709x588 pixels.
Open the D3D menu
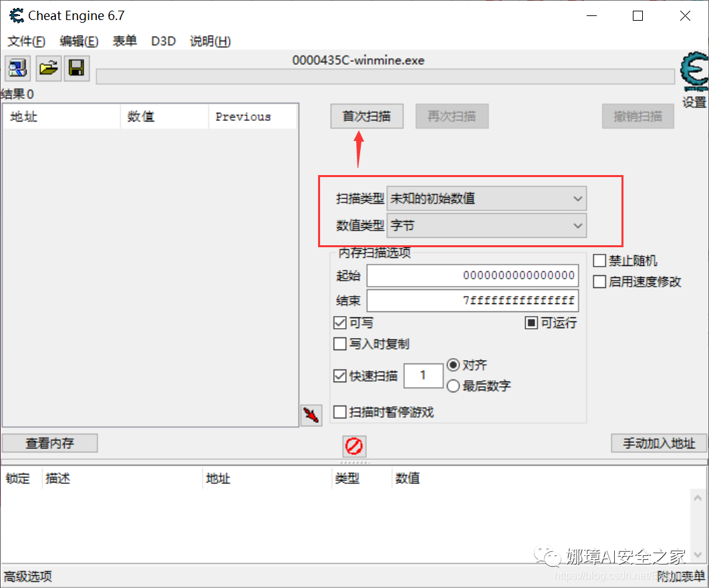click(x=163, y=41)
